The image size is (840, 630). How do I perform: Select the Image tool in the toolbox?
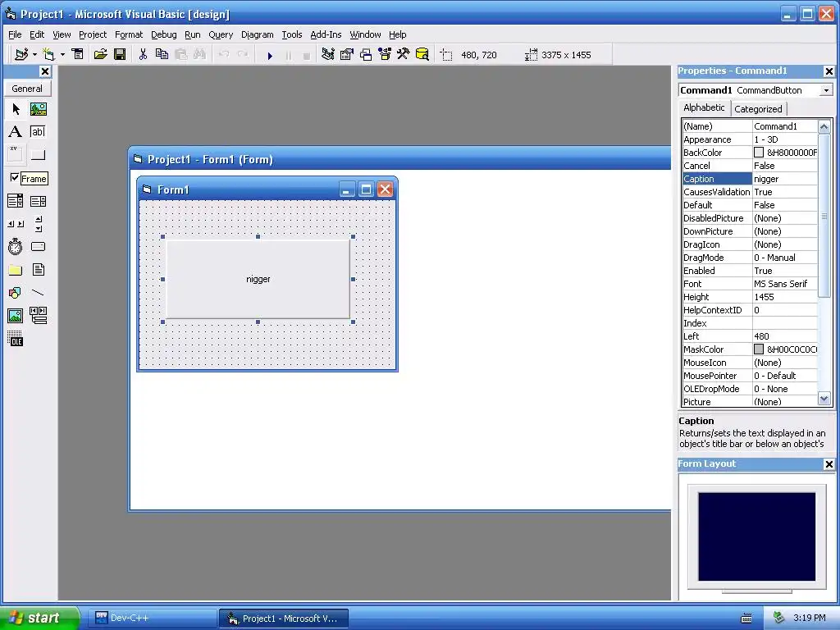click(16, 316)
